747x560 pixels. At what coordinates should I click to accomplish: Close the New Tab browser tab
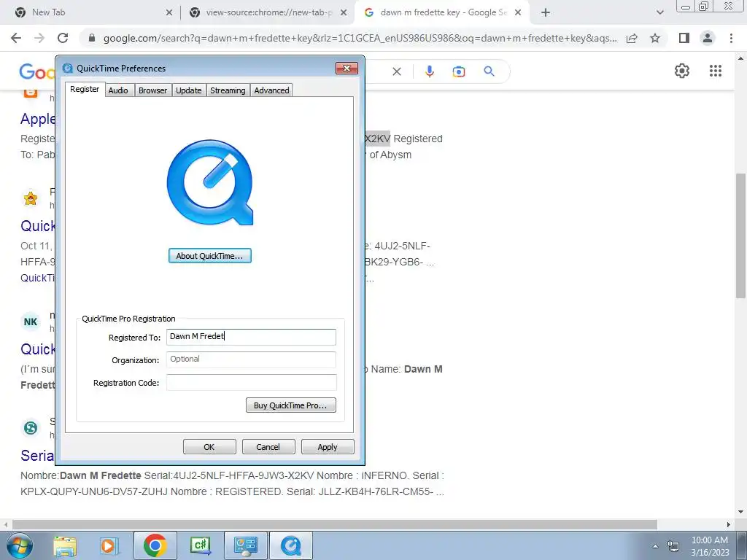coord(169,12)
